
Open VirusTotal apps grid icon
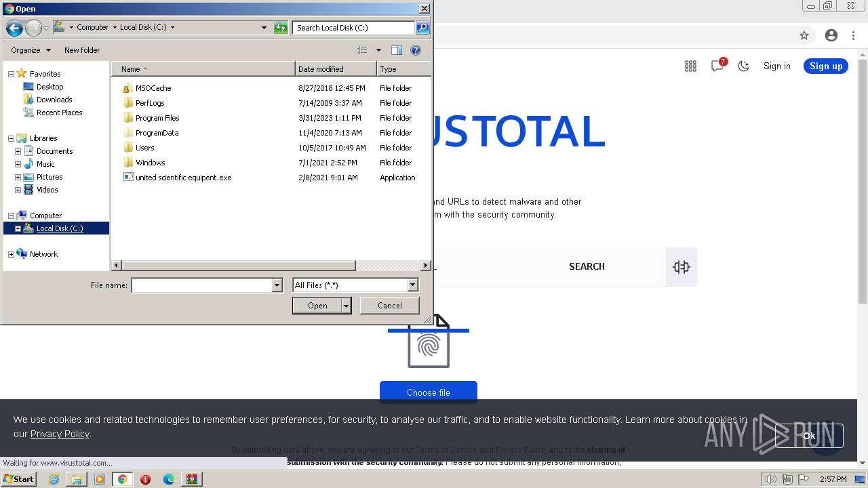tap(690, 66)
